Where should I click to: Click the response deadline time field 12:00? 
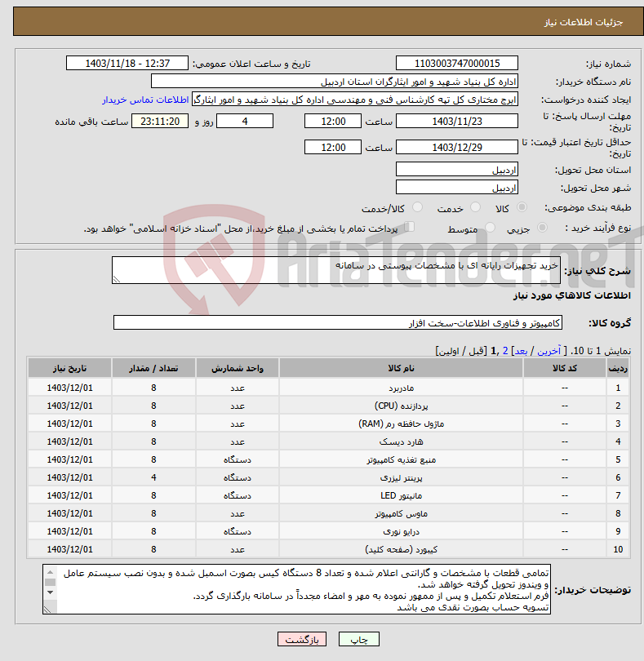pos(333,122)
